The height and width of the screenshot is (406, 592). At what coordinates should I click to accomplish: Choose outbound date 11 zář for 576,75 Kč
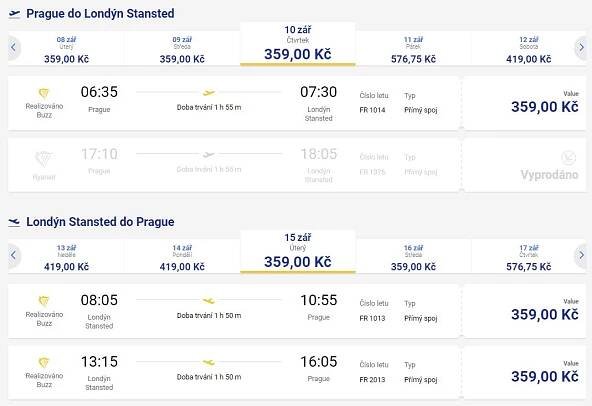click(413, 49)
